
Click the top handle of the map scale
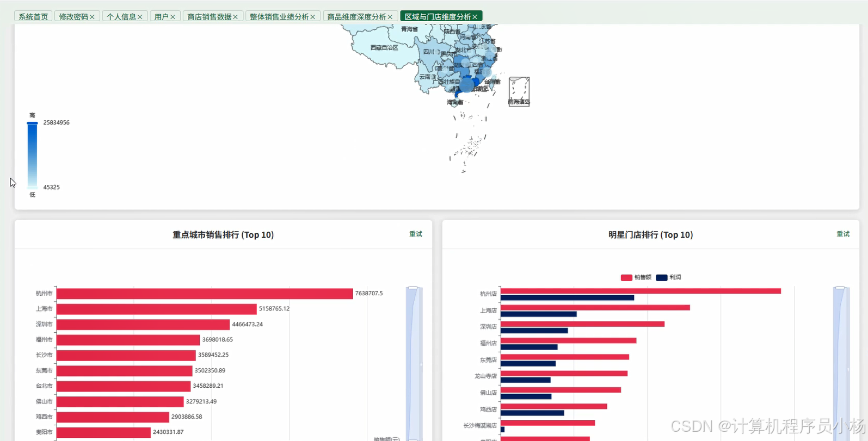pos(32,123)
